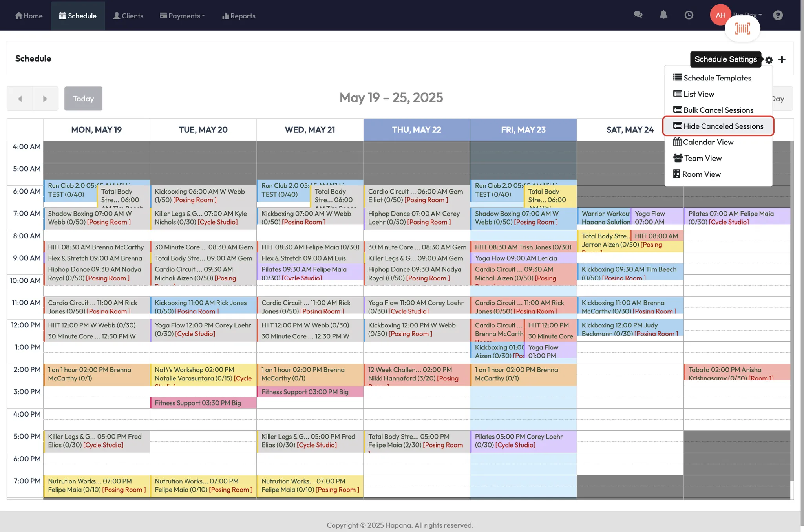Viewport: 804px width, 532px height.
Task: Expand the Payments dropdown menu
Action: 183,16
